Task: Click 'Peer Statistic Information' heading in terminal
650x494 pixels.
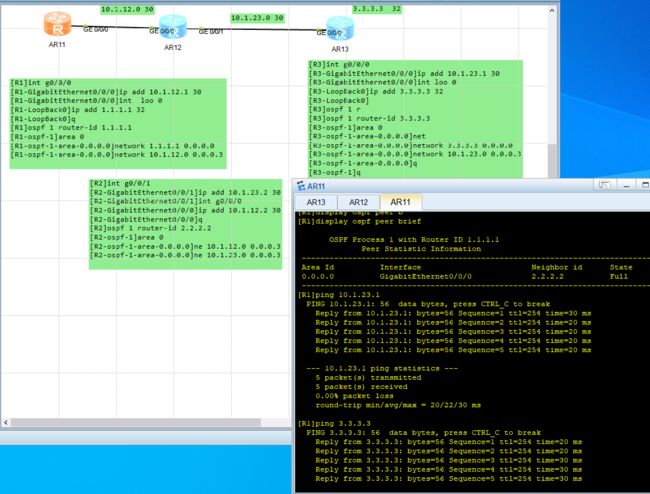Action: [x=421, y=249]
